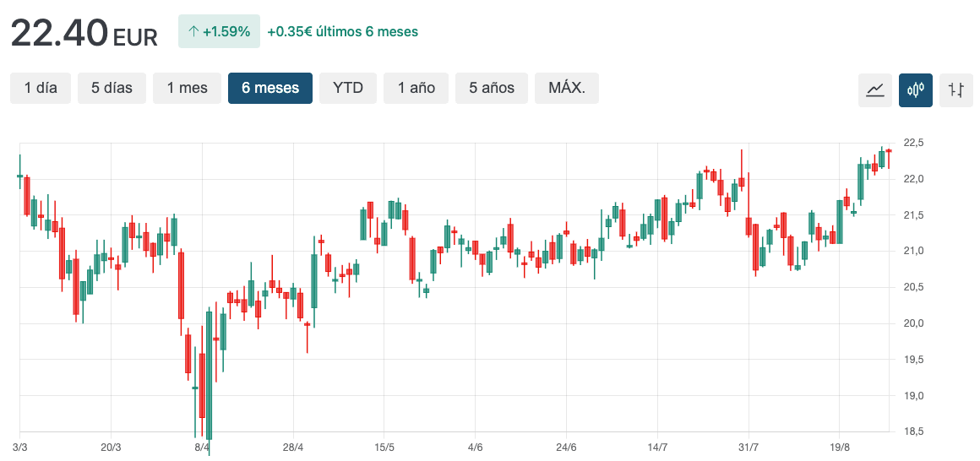Click the 8/4 date label on axis
The image size is (980, 461).
[202, 447]
